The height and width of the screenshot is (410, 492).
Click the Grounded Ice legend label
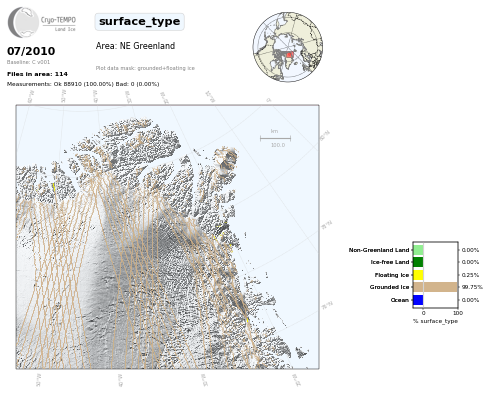[x=389, y=287]
